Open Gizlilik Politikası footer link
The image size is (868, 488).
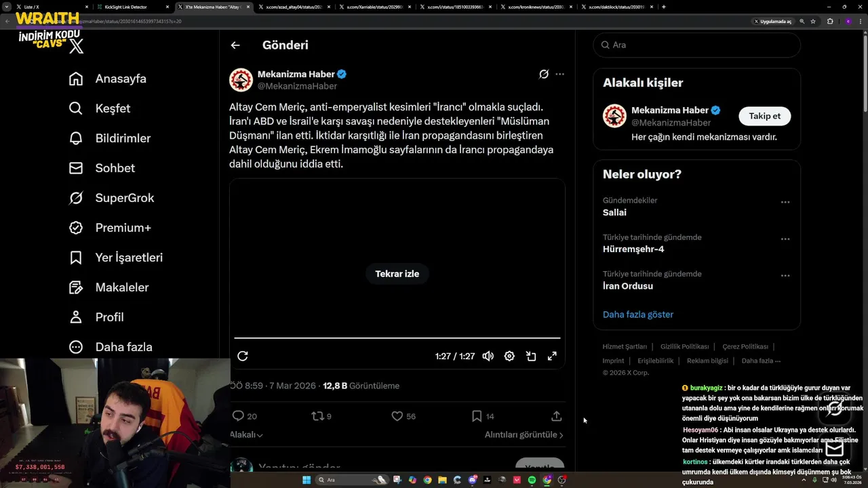point(684,346)
